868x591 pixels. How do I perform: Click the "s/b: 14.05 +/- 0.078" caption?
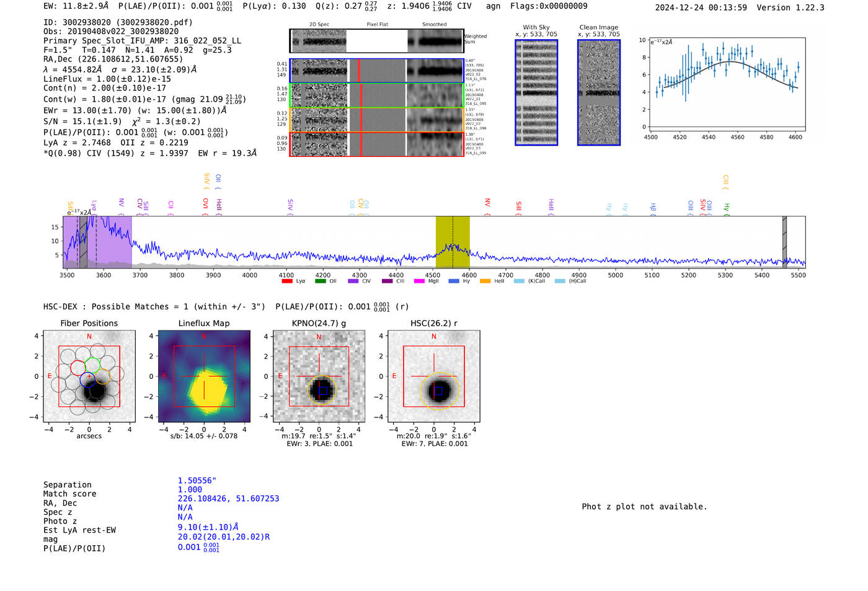pos(204,436)
